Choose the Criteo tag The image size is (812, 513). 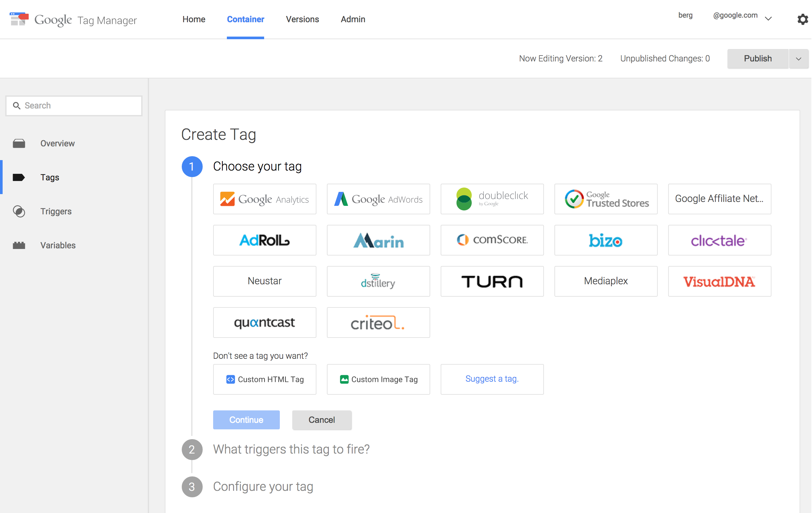click(x=378, y=322)
